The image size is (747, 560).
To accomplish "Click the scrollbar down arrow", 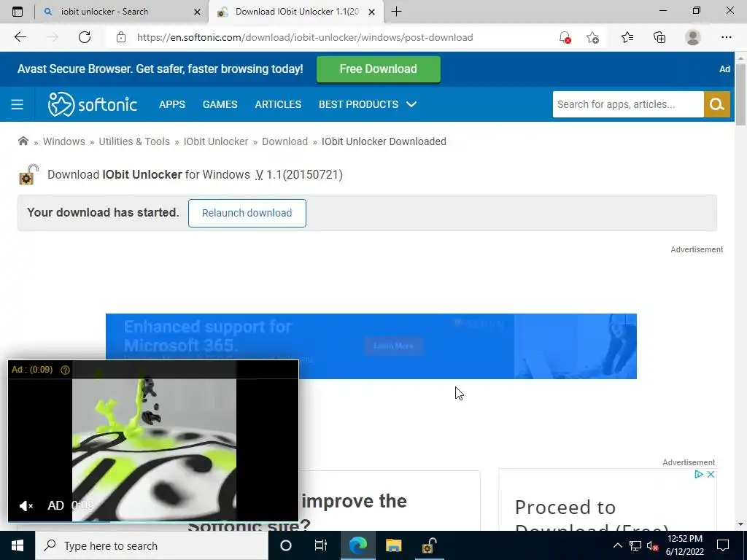I will pos(741,524).
